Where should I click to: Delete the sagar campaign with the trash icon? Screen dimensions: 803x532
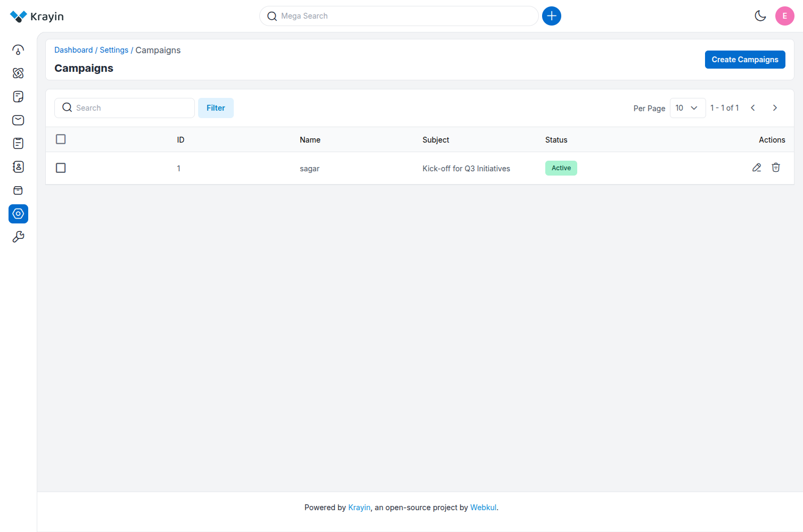776,168
